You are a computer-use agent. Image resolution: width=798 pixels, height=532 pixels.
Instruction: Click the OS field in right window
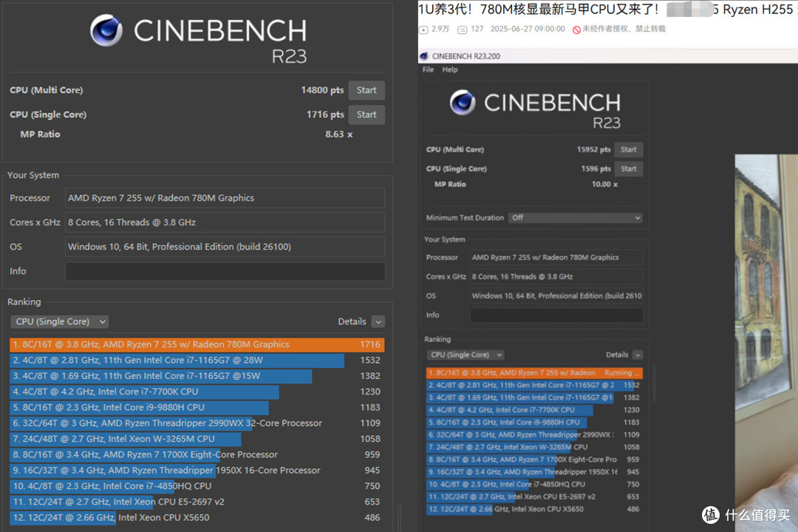click(x=556, y=296)
